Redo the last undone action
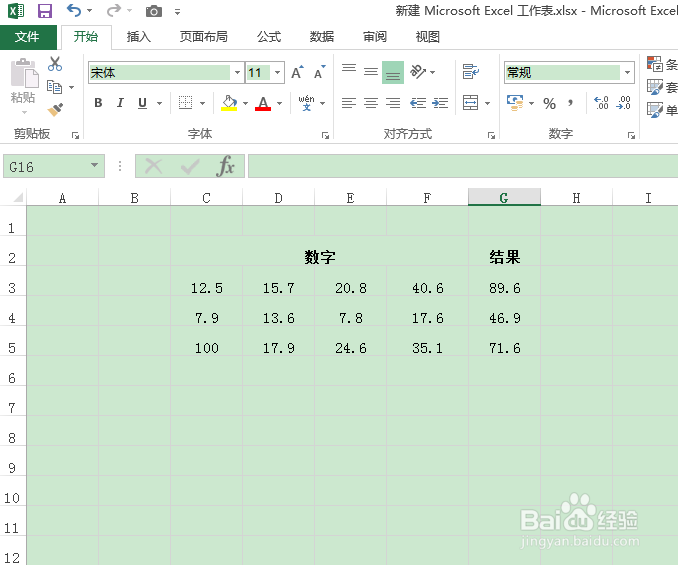 pyautogui.click(x=113, y=10)
